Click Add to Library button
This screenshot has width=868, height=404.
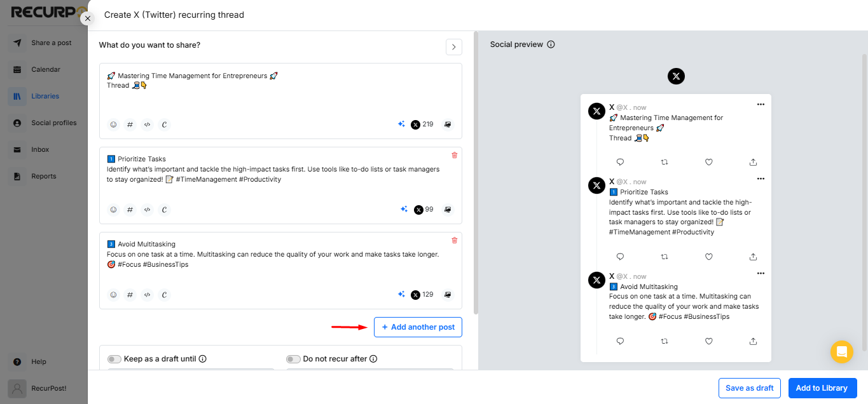(822, 388)
